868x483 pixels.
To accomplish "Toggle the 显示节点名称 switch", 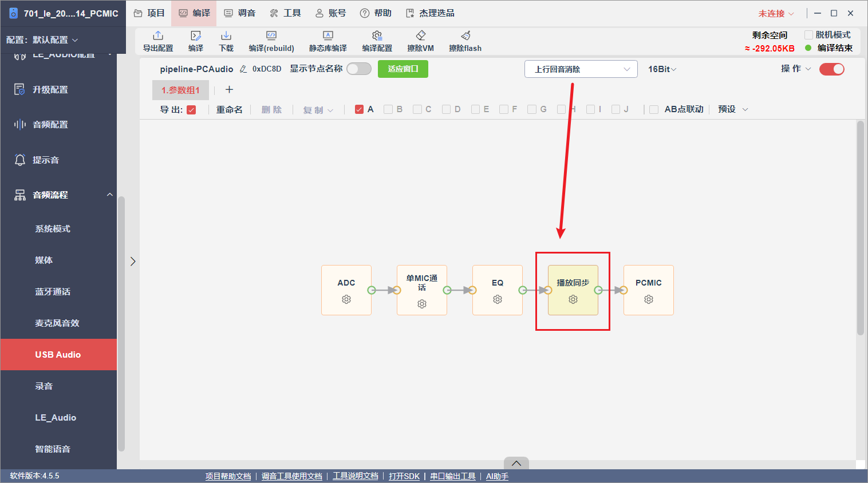I will click(x=359, y=69).
